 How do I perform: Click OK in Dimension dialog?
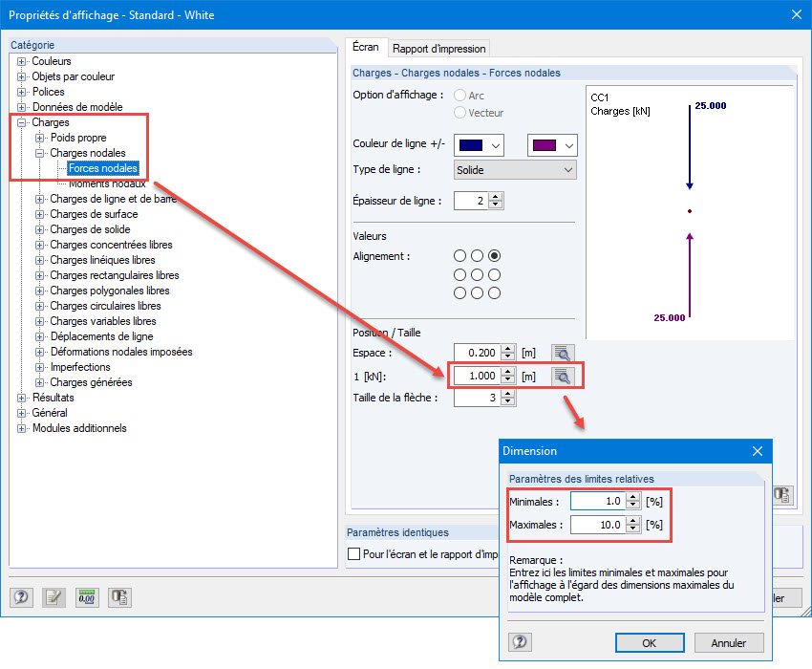coord(650,642)
